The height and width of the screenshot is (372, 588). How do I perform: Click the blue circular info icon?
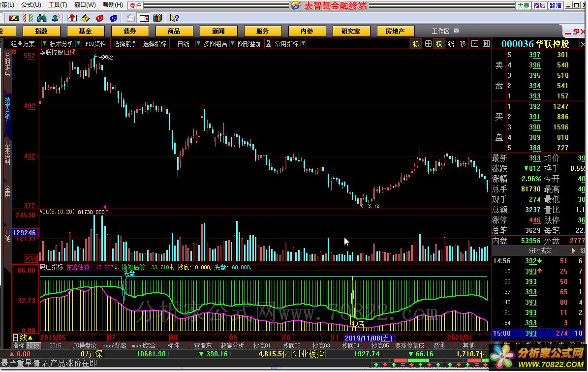[x=113, y=18]
